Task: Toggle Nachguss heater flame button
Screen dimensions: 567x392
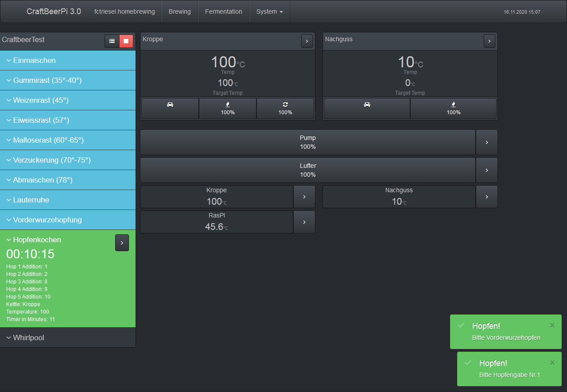Action: (x=453, y=109)
